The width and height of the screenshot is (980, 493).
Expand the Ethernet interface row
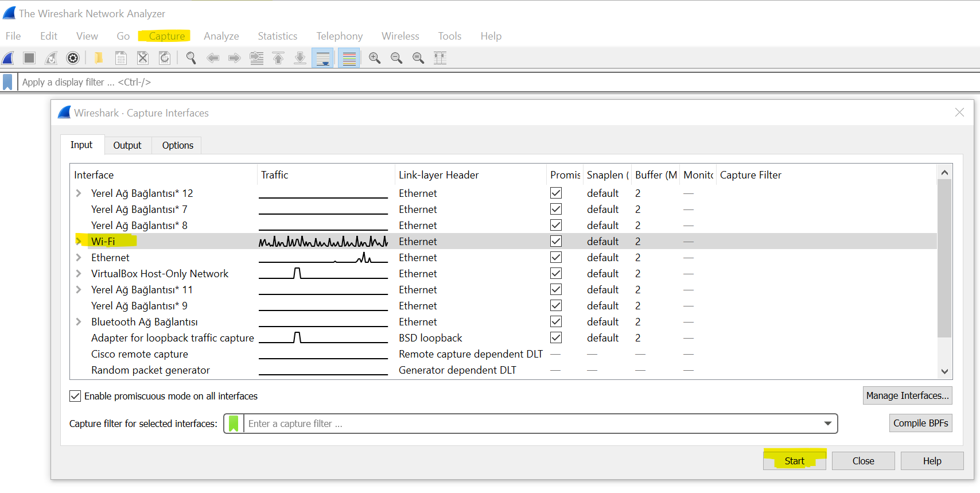click(79, 257)
